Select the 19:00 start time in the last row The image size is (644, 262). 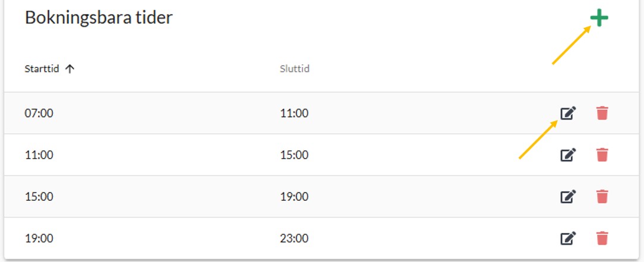tap(39, 239)
